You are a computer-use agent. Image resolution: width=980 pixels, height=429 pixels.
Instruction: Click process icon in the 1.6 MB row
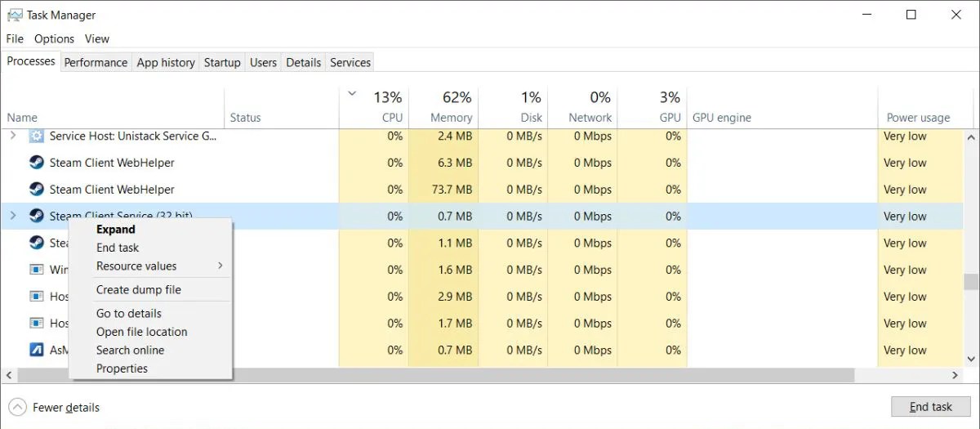36,270
